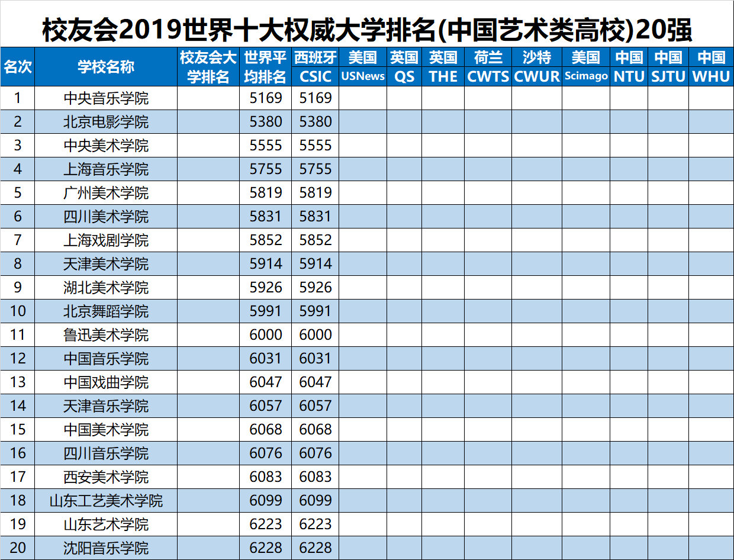Click the 校友会大学排名 header cell
This screenshot has width=734, height=560.
click(x=208, y=67)
